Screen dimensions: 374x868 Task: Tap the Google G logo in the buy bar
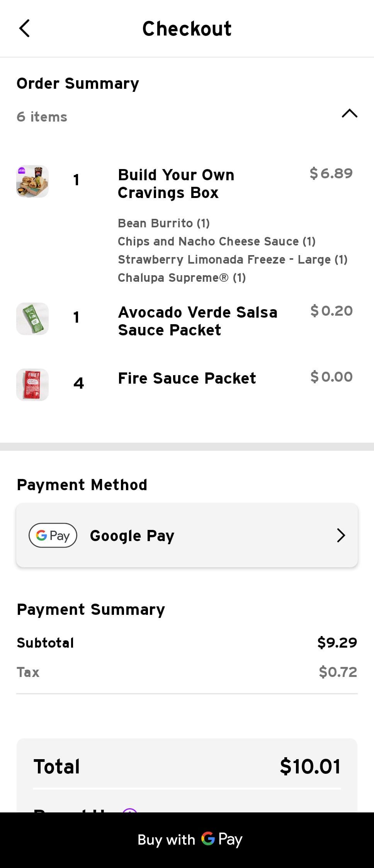coord(208,839)
